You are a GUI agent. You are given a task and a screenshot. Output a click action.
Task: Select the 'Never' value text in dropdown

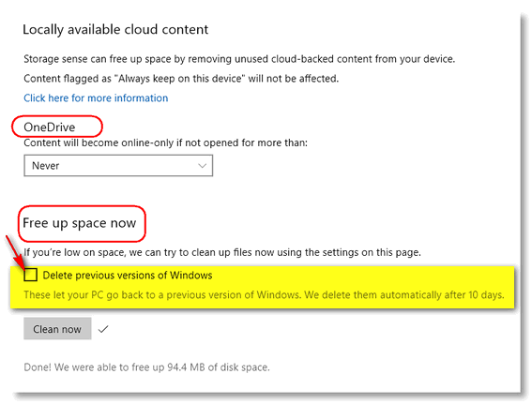(45, 165)
